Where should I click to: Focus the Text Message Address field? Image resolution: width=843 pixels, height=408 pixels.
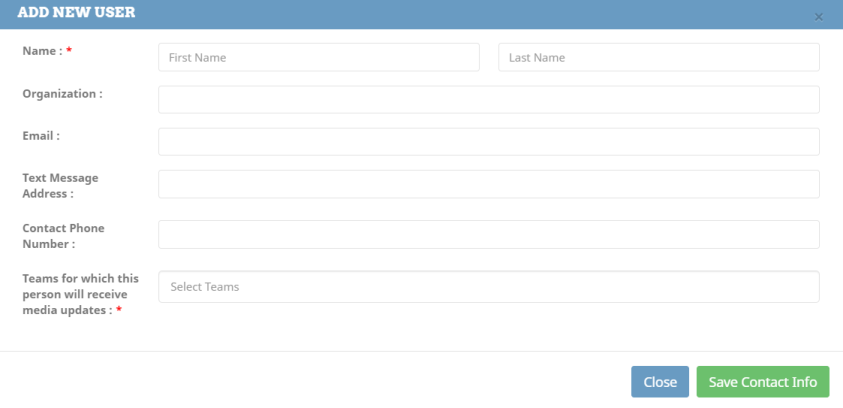(488, 184)
